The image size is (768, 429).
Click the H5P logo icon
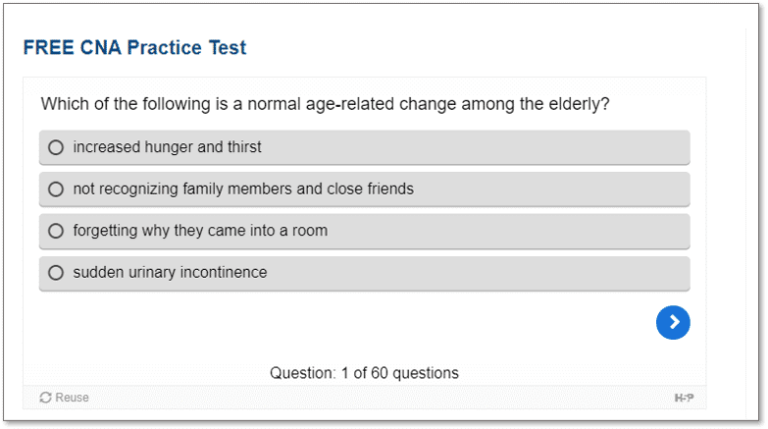(x=684, y=398)
